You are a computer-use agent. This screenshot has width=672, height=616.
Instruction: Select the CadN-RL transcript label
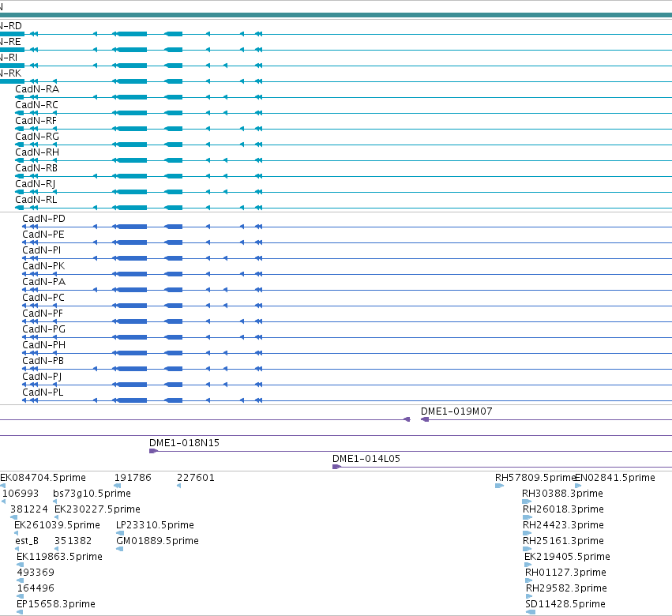[x=36, y=200]
